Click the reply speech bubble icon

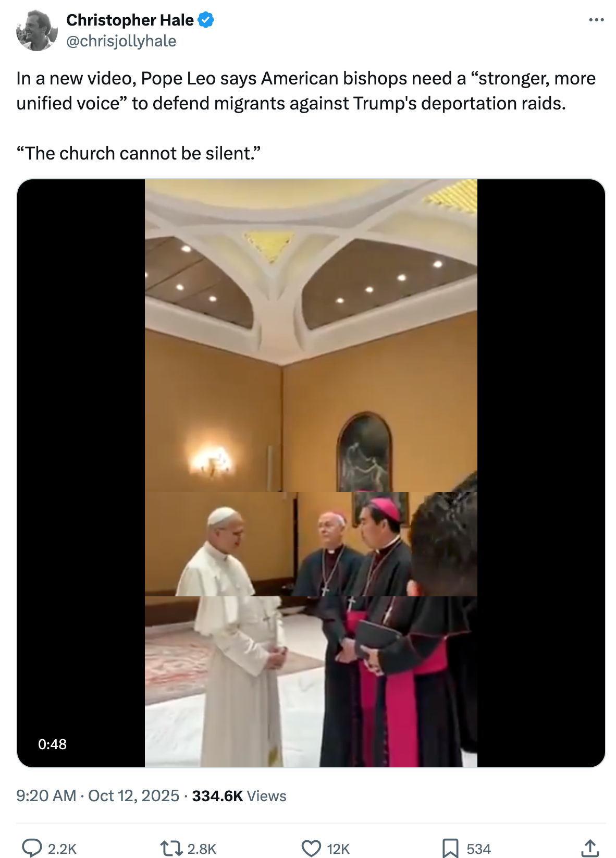[x=32, y=848]
